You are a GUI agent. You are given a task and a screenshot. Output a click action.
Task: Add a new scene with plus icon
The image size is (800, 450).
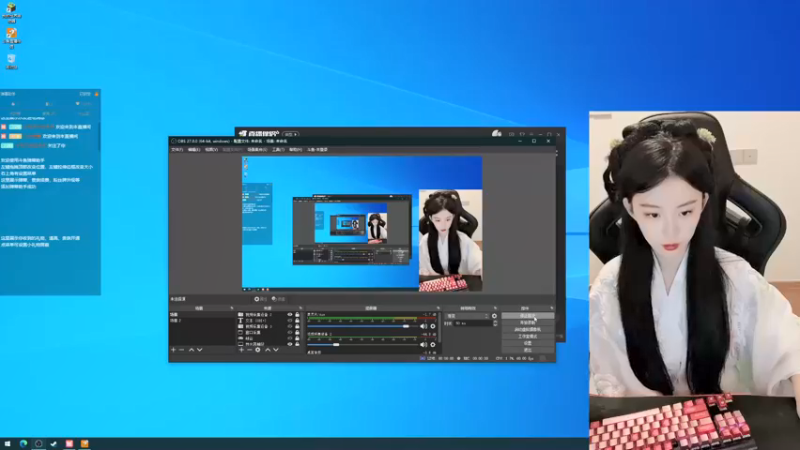[x=173, y=350]
